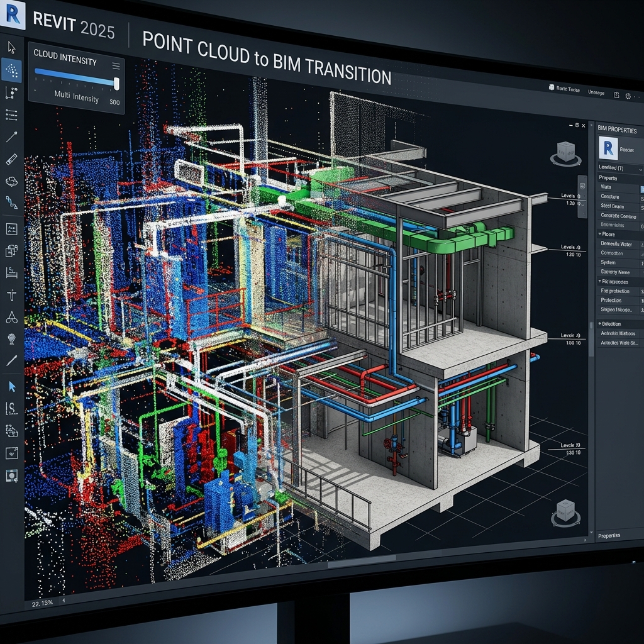Click the 'Levels .0' label beside green duct
Viewport: 644px width, 644px height.
pos(571,247)
